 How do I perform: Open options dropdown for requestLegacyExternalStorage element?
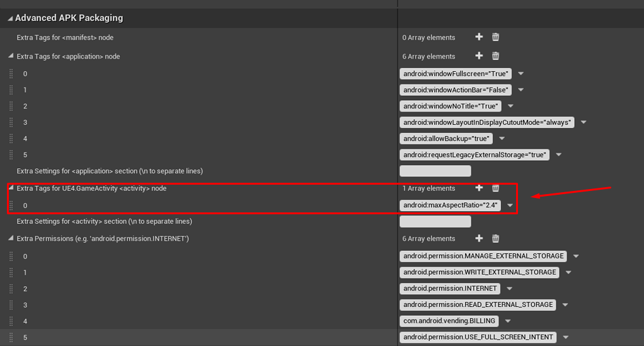pos(558,154)
